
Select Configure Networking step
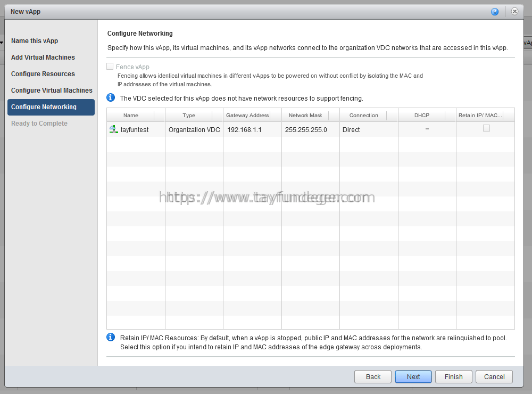[x=51, y=107]
